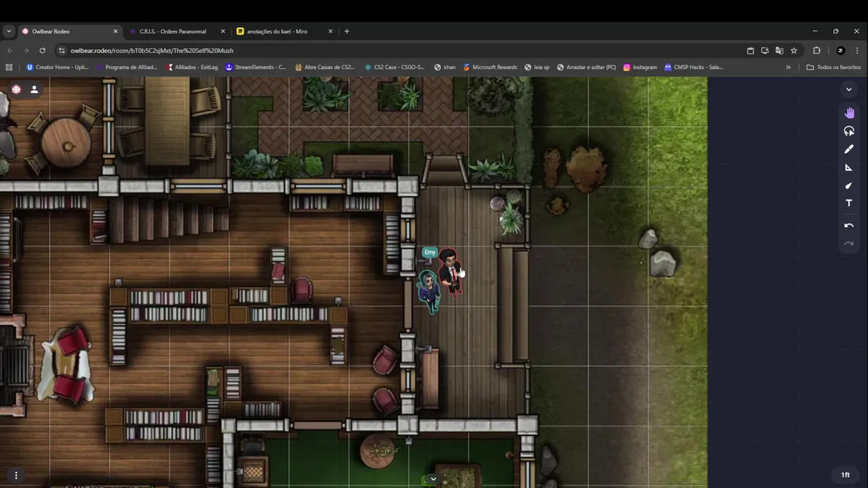
Task: Close the Owlbear Rodeo tab
Action: (x=115, y=31)
